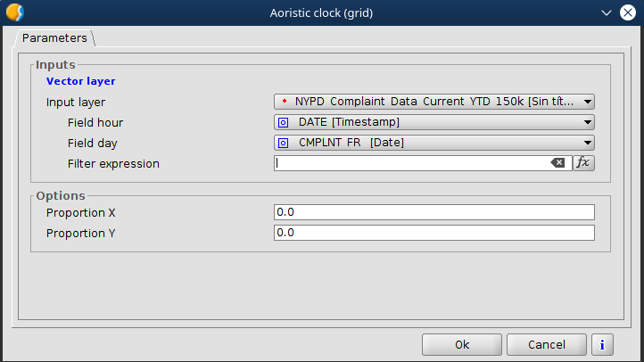Click the blue information button

click(603, 344)
